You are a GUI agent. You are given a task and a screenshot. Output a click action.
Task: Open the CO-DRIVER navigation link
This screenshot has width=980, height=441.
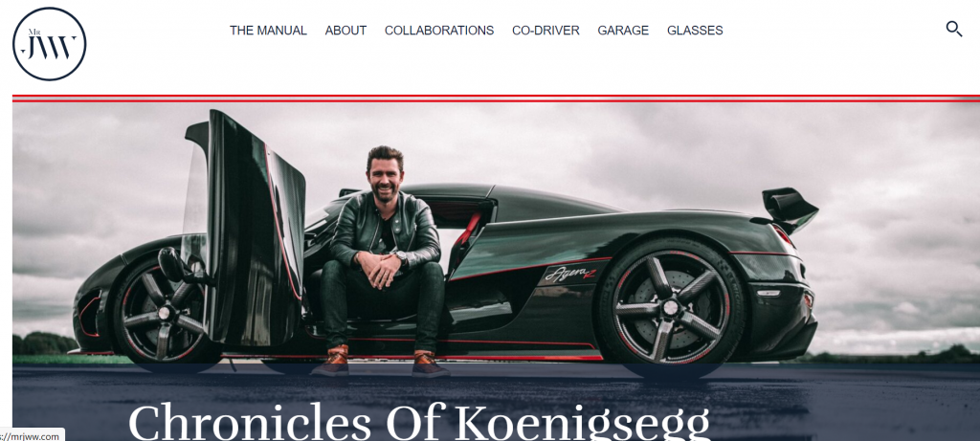(546, 31)
